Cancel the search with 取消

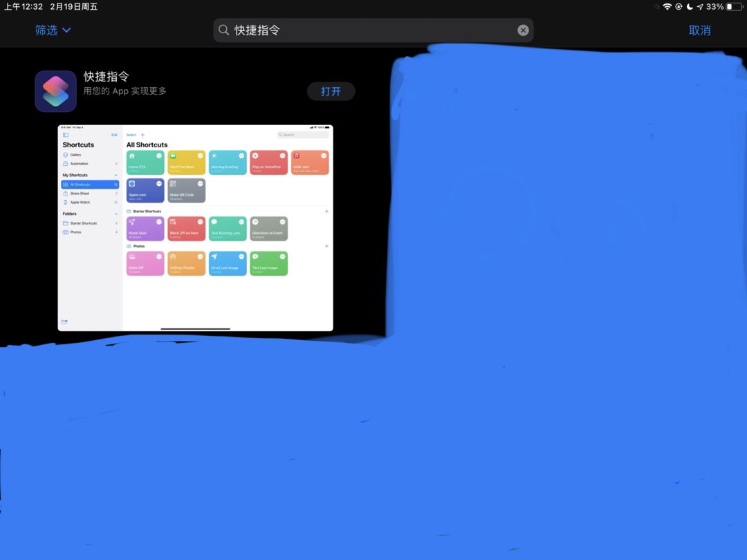tap(699, 30)
